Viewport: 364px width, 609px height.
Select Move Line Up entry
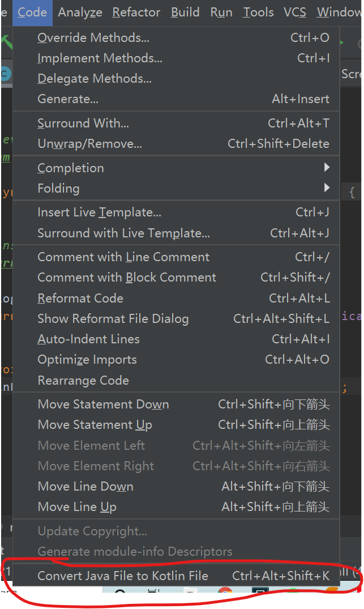click(x=77, y=507)
